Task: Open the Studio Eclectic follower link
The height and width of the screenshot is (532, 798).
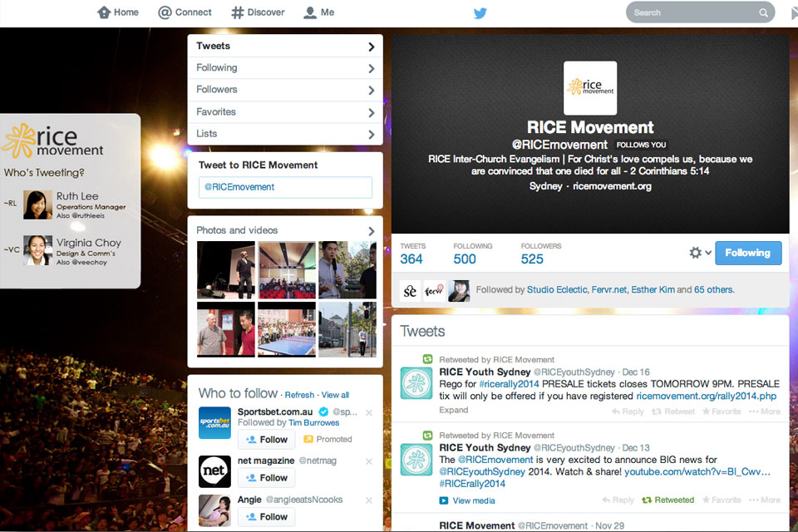Action: click(x=557, y=289)
